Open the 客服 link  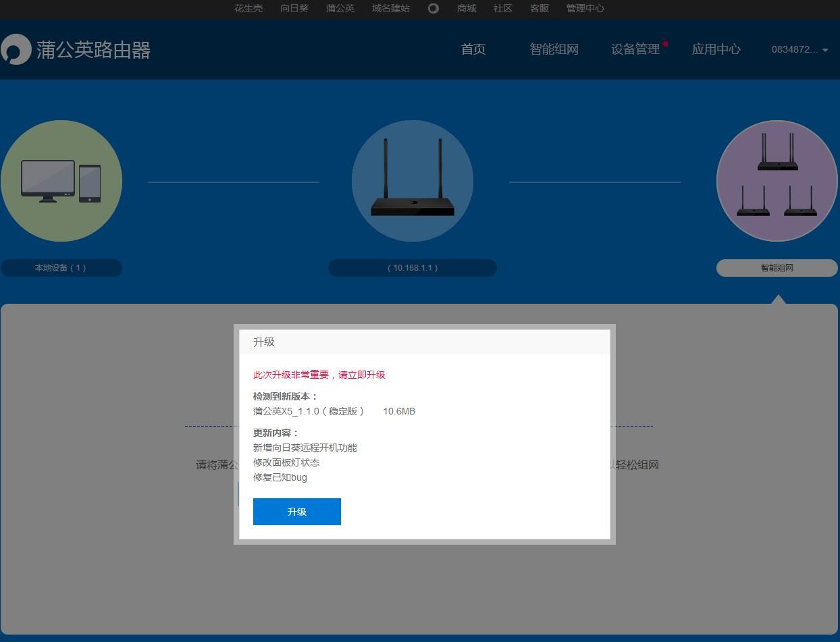tap(540, 8)
